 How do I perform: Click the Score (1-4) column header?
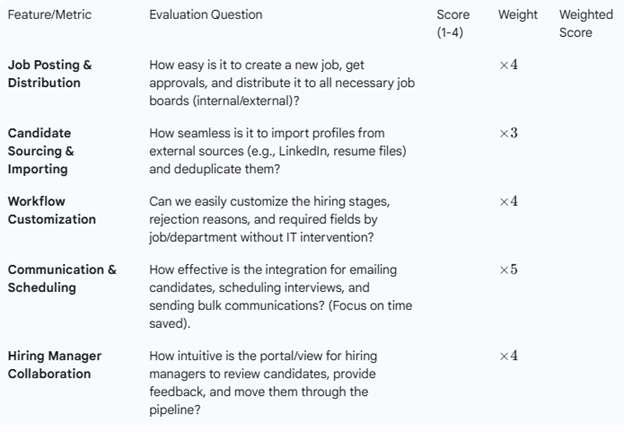click(453, 24)
